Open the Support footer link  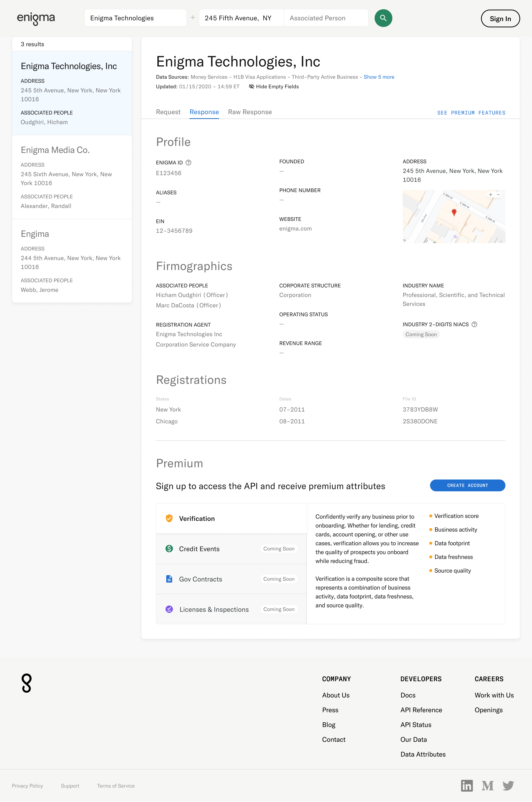[x=70, y=786]
